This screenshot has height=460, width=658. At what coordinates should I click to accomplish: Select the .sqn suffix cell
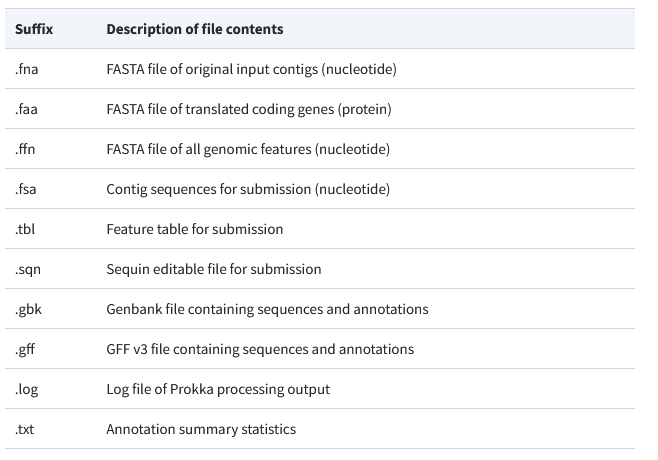(27, 269)
